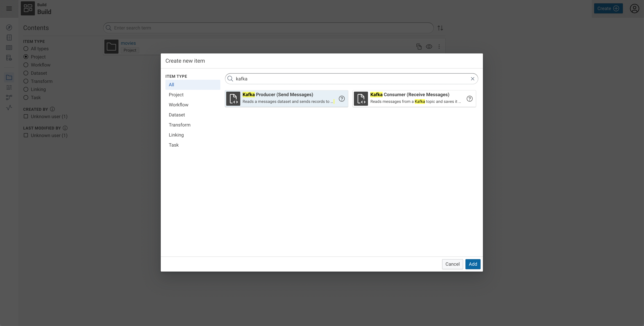Open the compass navigation icon in sidebar

tap(9, 27)
